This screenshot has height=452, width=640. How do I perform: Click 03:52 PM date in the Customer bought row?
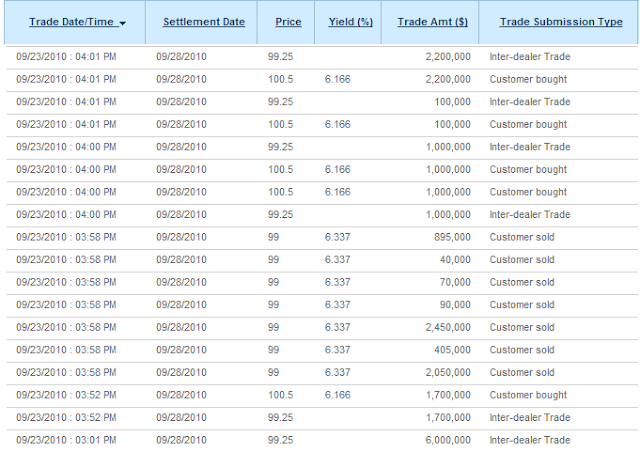(66, 395)
